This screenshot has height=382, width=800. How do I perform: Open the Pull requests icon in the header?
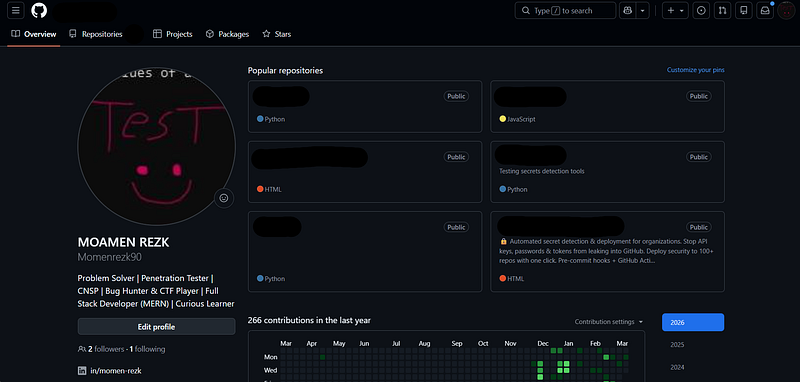pyautogui.click(x=722, y=10)
